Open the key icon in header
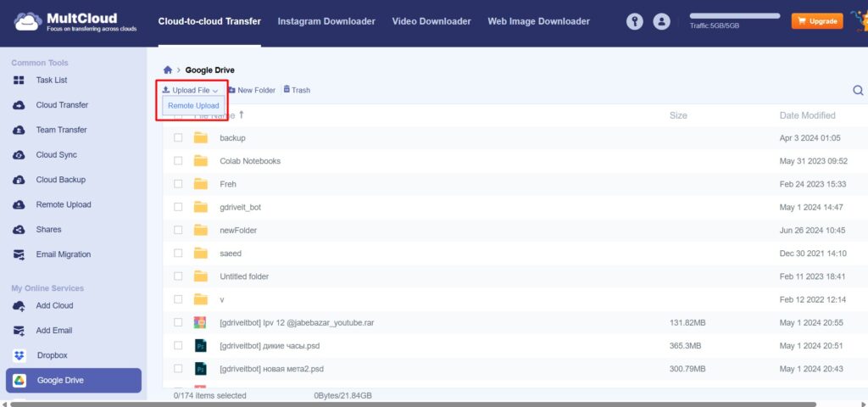 (x=634, y=22)
